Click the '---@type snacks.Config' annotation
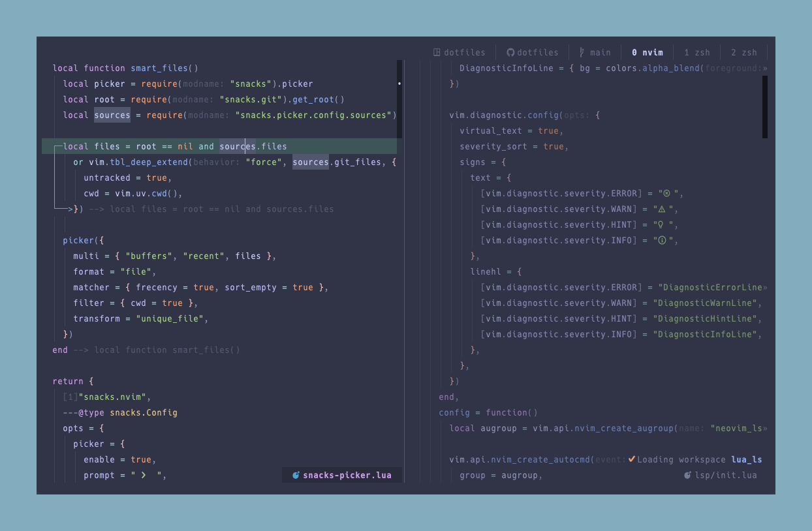 click(120, 412)
